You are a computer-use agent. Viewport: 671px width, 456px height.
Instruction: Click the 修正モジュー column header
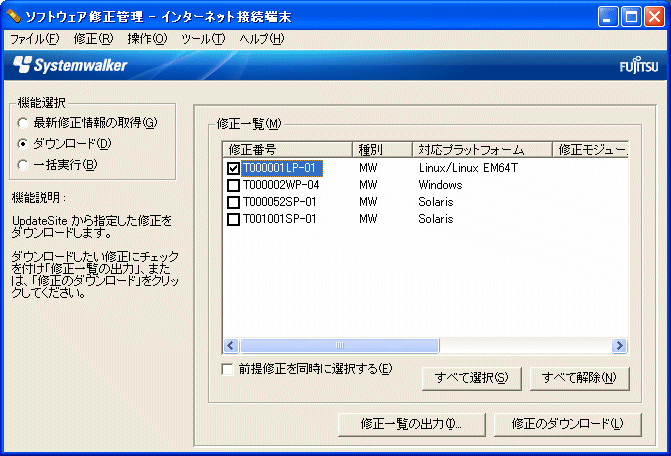[590, 150]
